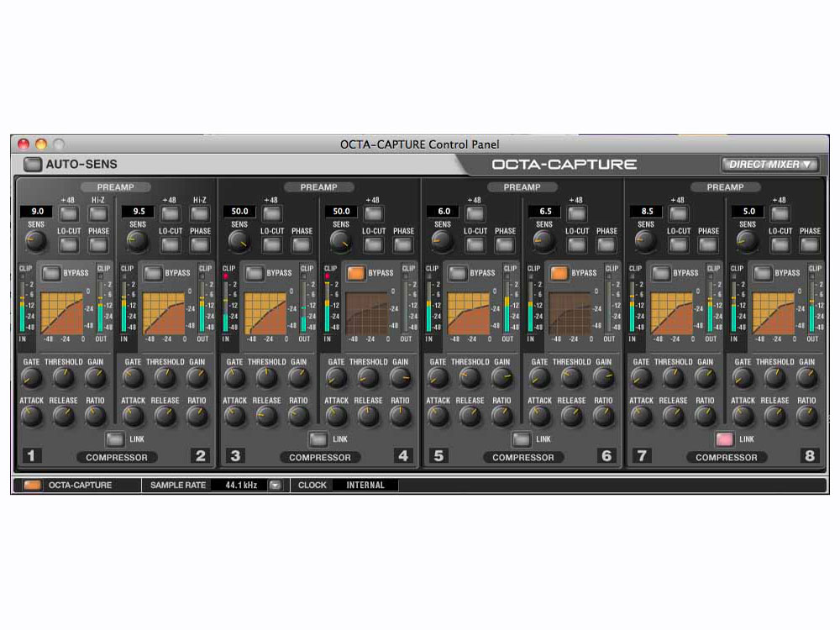
Task: Bypass the compressor on channel 8
Action: pos(763,273)
